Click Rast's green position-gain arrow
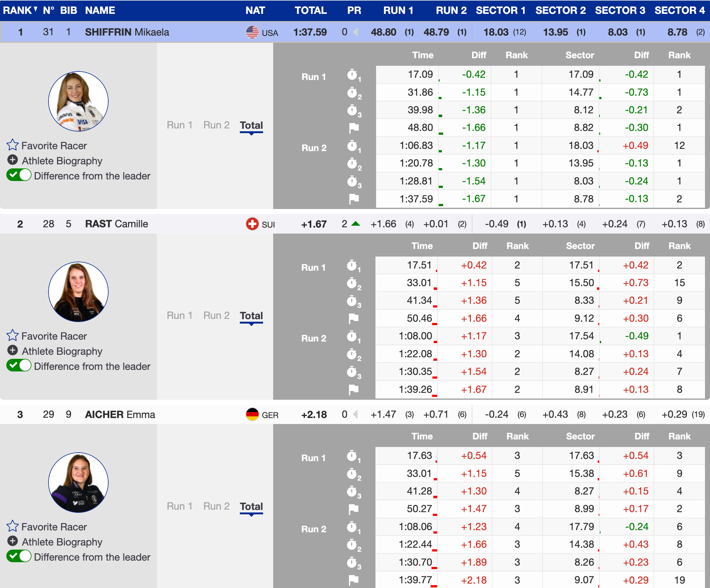Image resolution: width=710 pixels, height=588 pixels. 356,224
